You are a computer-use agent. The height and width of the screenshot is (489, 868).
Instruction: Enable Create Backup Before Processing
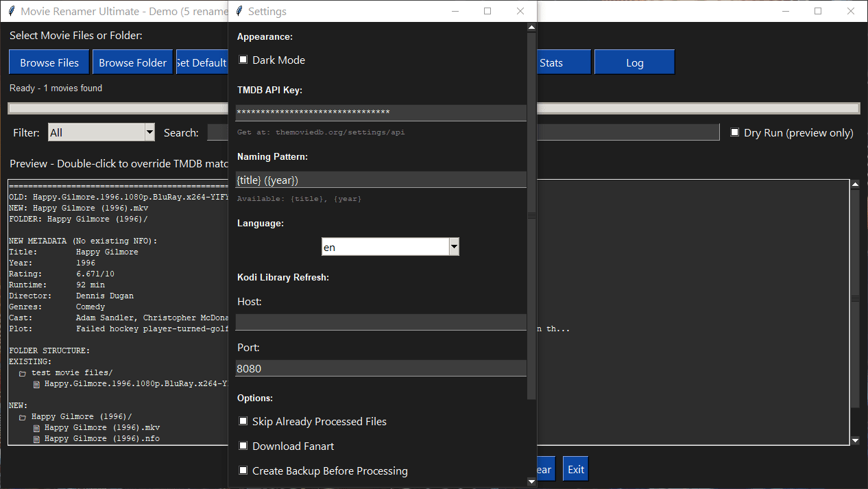[243, 470]
